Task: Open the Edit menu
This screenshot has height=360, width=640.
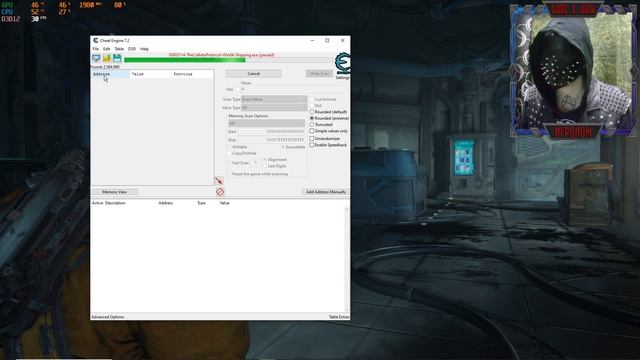Action: [x=107, y=49]
